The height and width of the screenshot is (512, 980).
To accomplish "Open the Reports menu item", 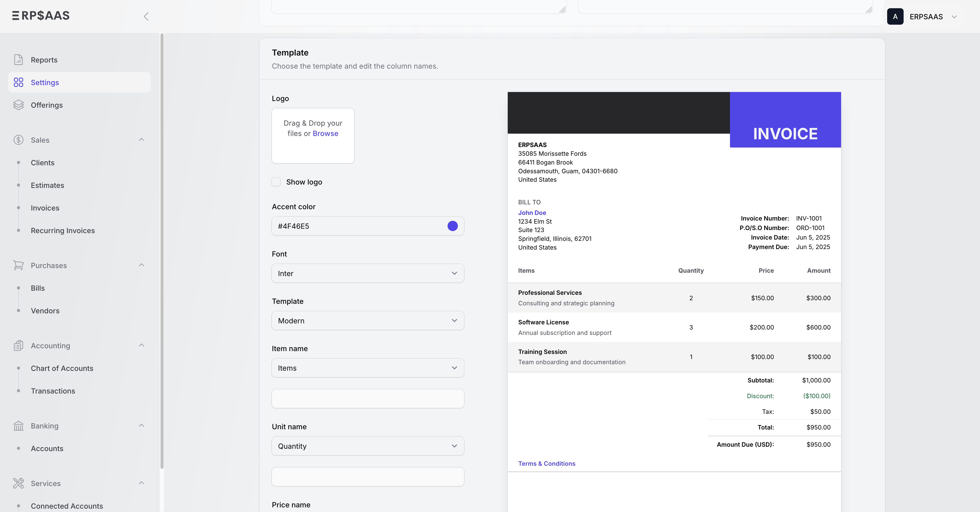I will [x=79, y=60].
